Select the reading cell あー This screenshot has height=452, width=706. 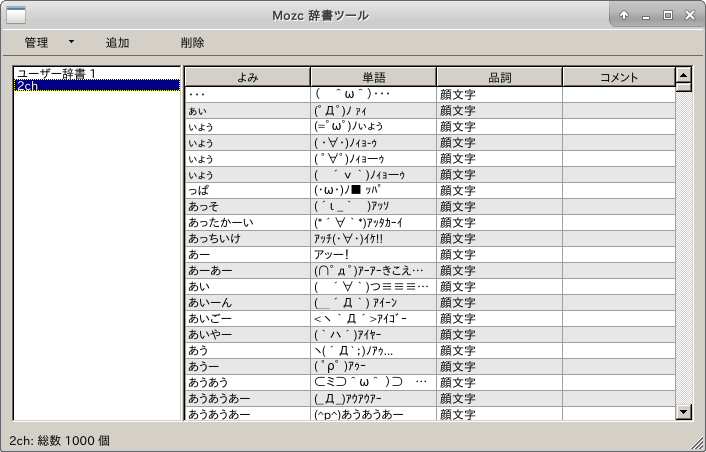pyautogui.click(x=248, y=254)
